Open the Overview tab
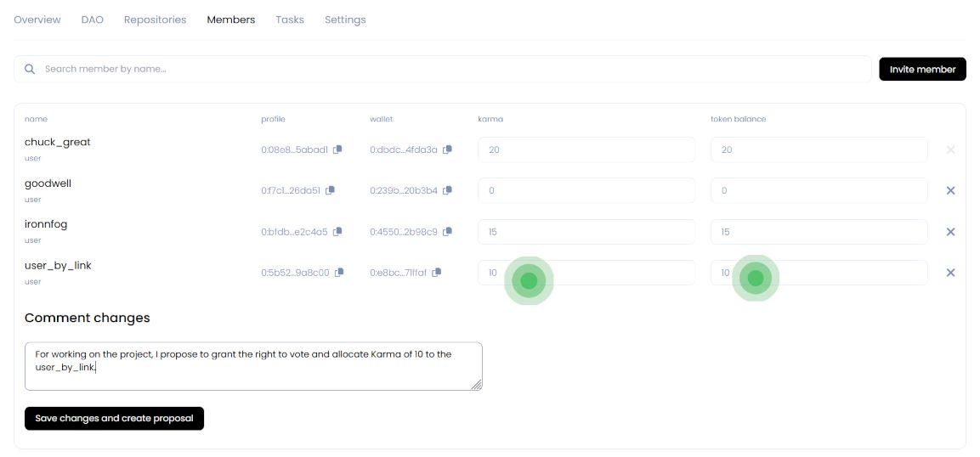The height and width of the screenshot is (457, 980). [37, 20]
